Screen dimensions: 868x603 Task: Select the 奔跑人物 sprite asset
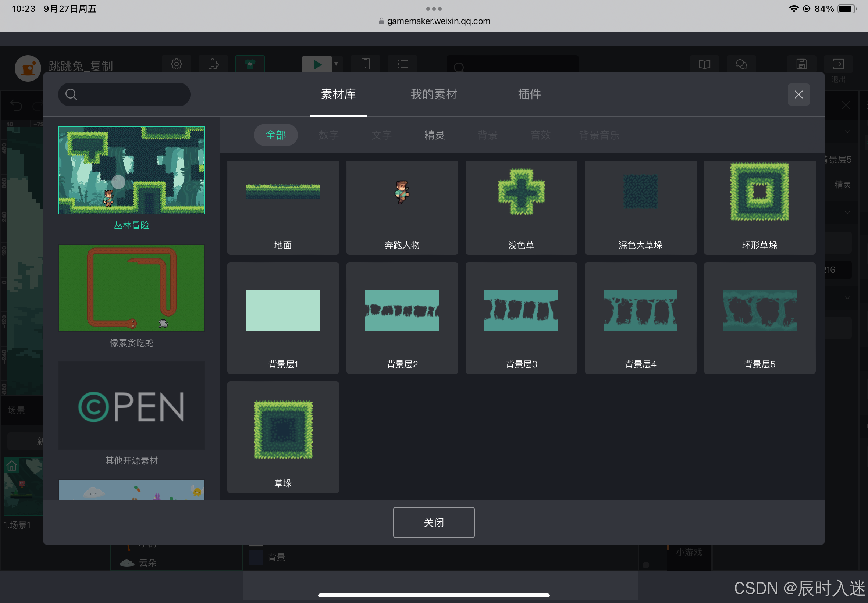[402, 207]
